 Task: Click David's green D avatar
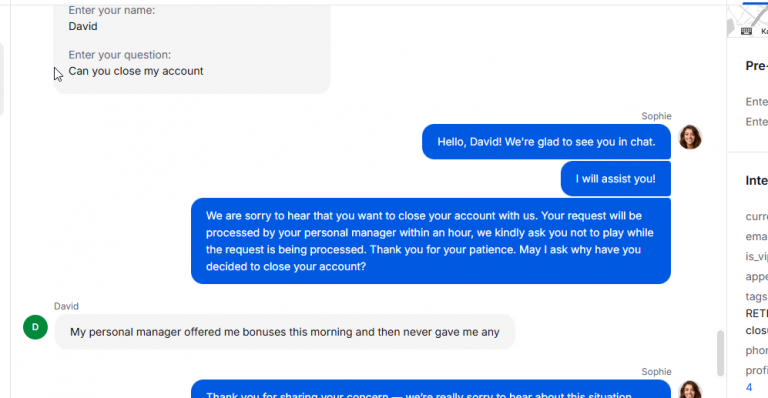pos(35,327)
